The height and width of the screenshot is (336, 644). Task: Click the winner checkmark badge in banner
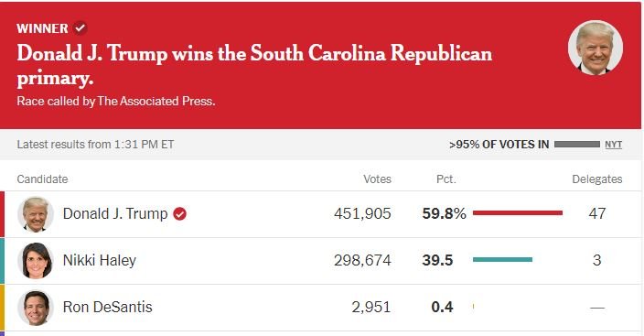click(x=80, y=28)
